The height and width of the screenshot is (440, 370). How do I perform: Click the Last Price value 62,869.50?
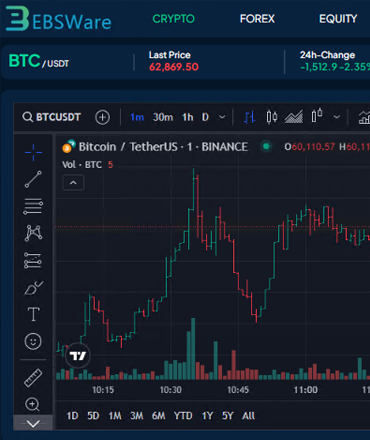click(x=174, y=67)
